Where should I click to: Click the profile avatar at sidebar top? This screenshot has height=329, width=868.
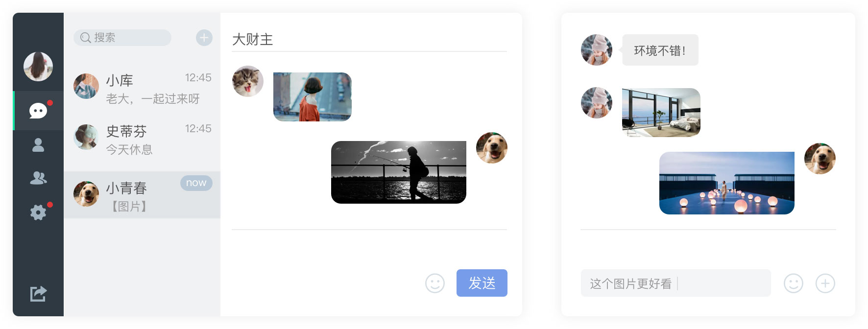click(38, 67)
